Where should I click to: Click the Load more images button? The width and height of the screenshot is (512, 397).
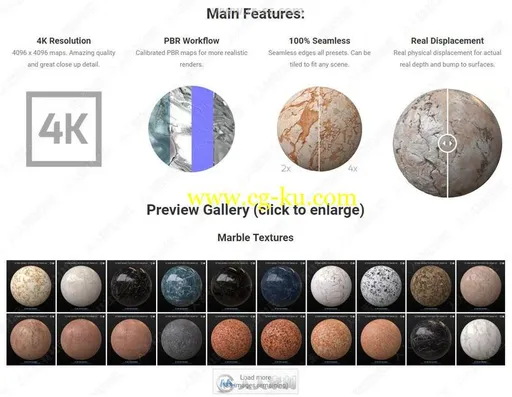[255, 381]
